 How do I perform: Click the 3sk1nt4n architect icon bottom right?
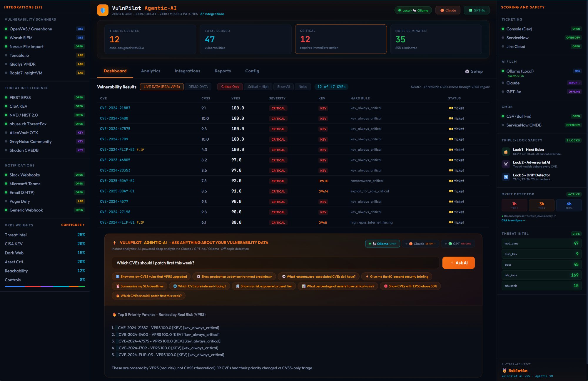[x=504, y=370]
